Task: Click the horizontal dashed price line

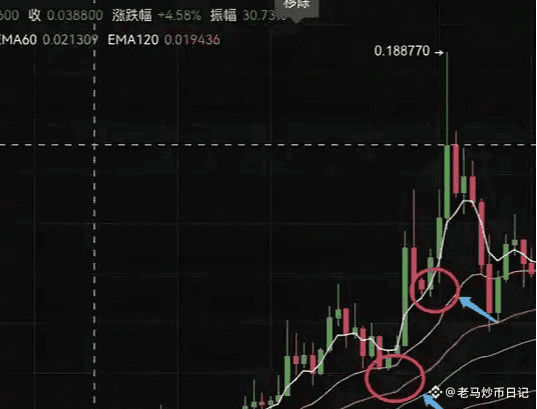Action: [x=268, y=145]
